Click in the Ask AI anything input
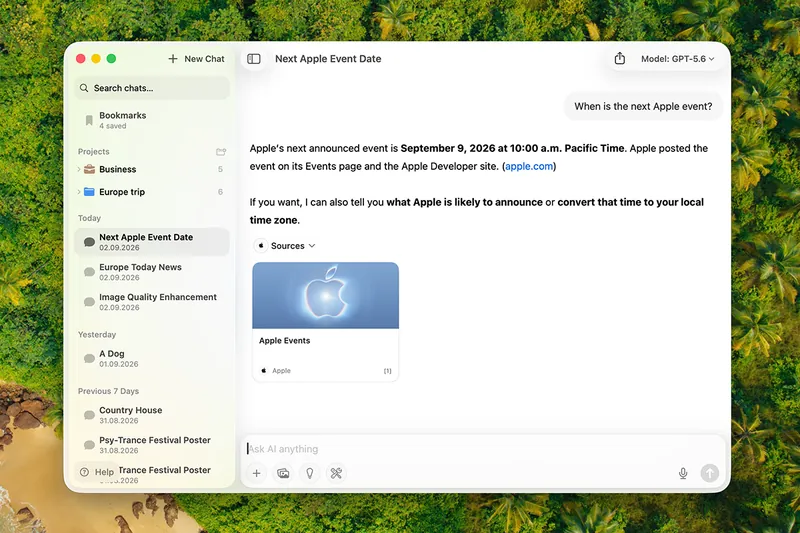 pos(483,449)
